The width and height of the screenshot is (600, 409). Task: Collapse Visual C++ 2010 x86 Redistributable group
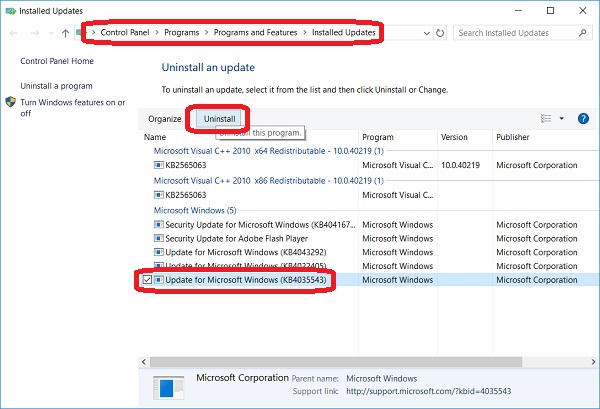tap(269, 181)
